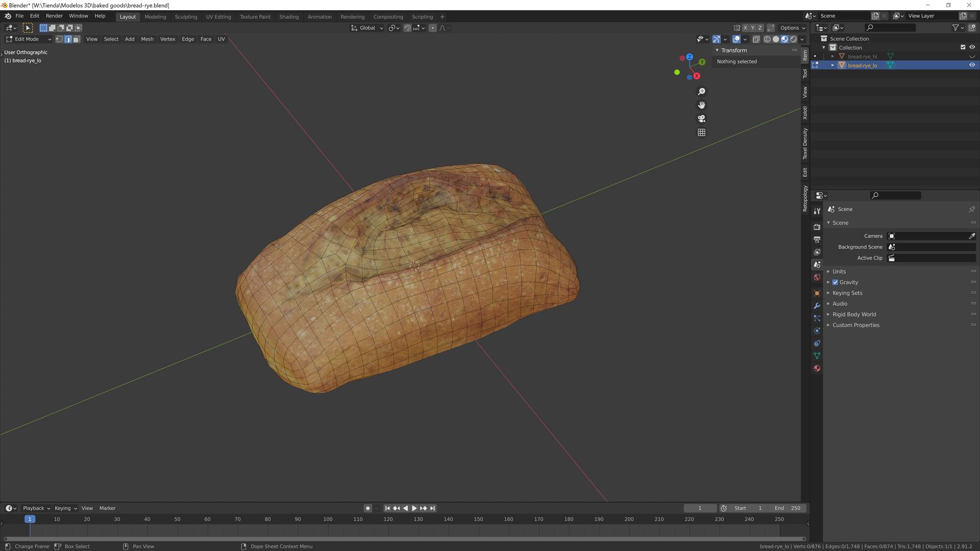This screenshot has width=980, height=551.
Task: Hide bread-rye_lo with its eye icon
Action: tap(972, 65)
